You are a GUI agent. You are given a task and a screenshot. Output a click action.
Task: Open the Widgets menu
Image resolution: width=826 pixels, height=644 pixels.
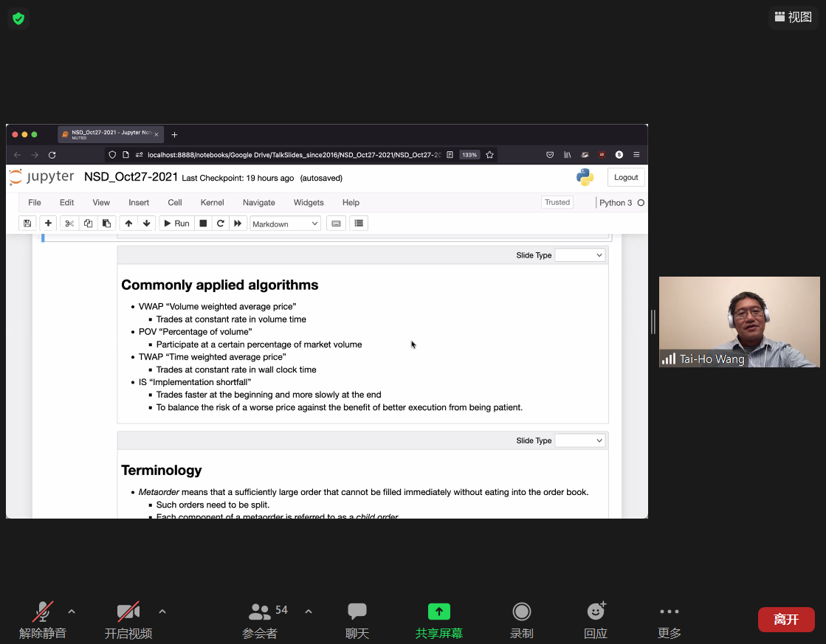pos(309,202)
